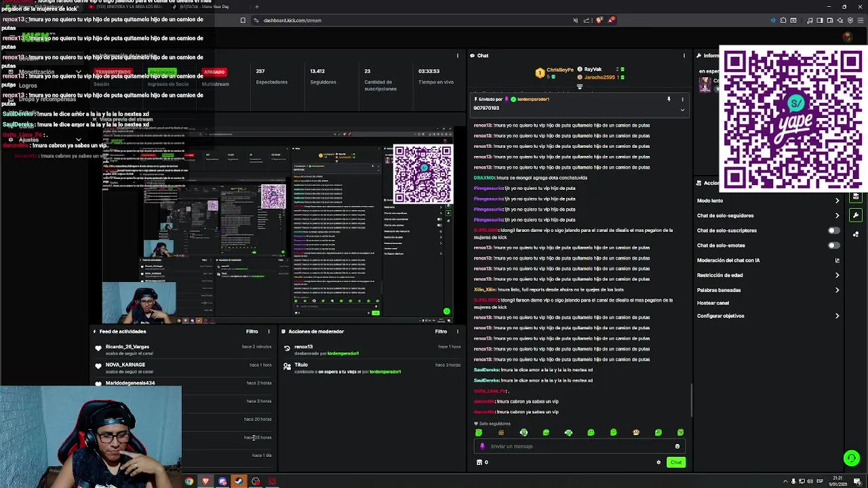Toggle Chat de solo-emotes
Screen dimensions: 868x488
pyautogui.click(x=833, y=245)
